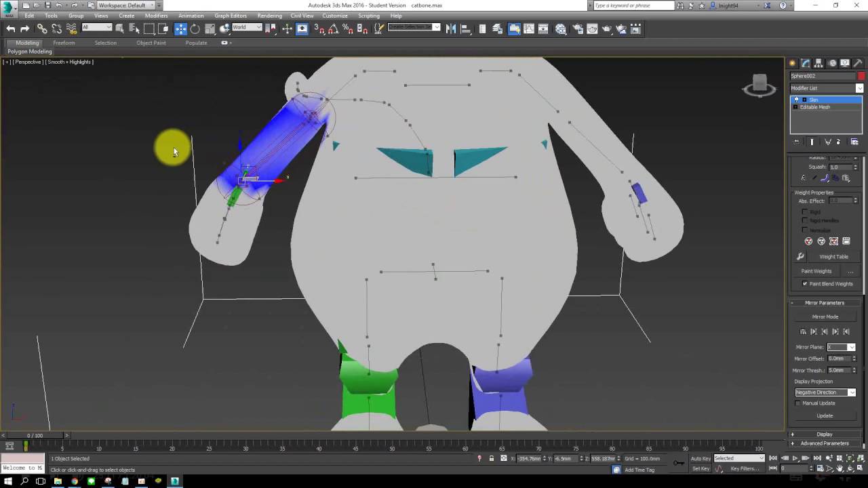
Task: Click the Select Object tool
Action: 120,28
